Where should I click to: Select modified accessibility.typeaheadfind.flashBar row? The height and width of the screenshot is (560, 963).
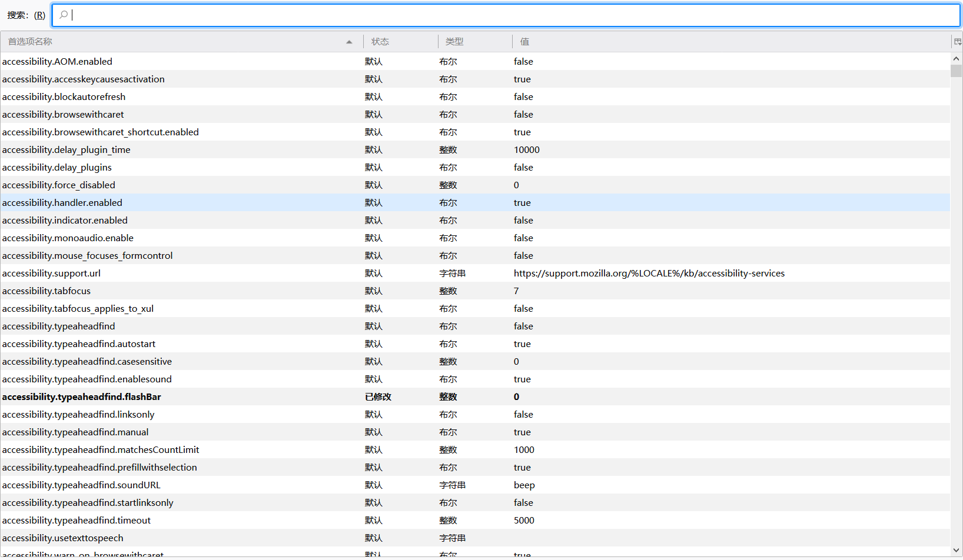pos(475,396)
